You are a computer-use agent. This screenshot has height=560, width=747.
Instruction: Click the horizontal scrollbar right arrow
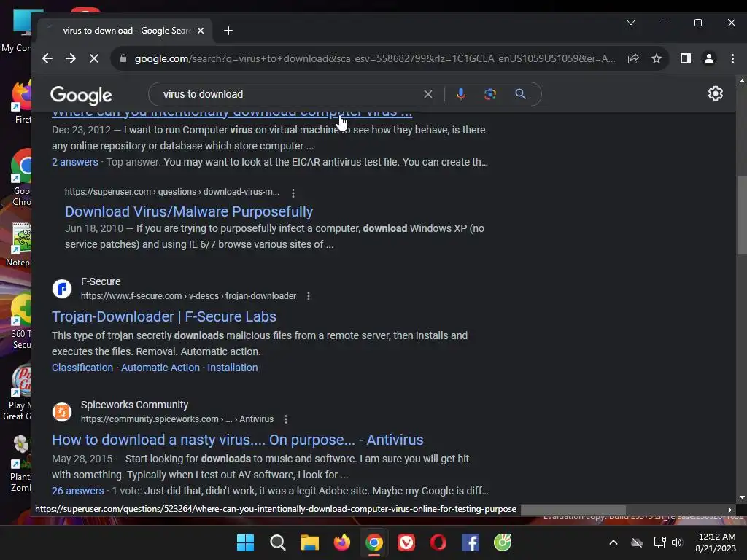[729, 510]
